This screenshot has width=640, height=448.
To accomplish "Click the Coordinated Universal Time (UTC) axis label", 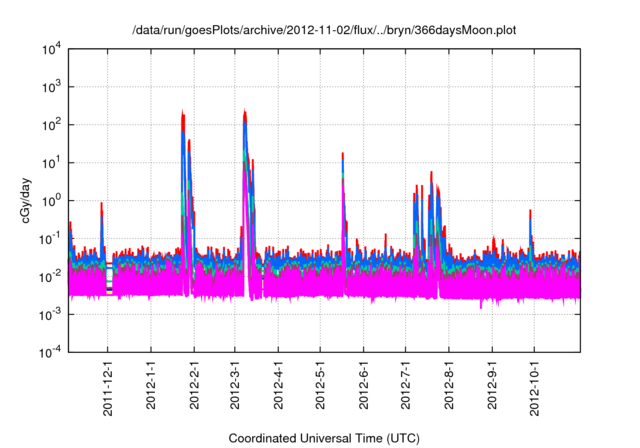I will [x=324, y=438].
